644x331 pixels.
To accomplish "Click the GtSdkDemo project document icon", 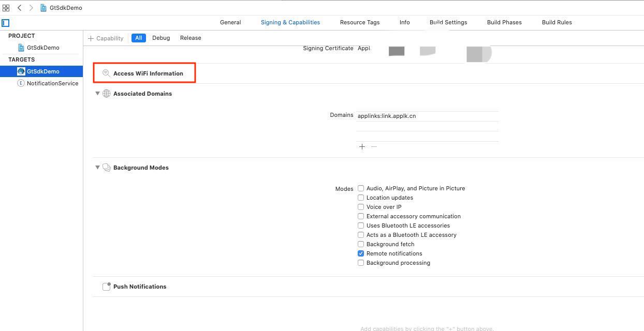I will [x=21, y=48].
